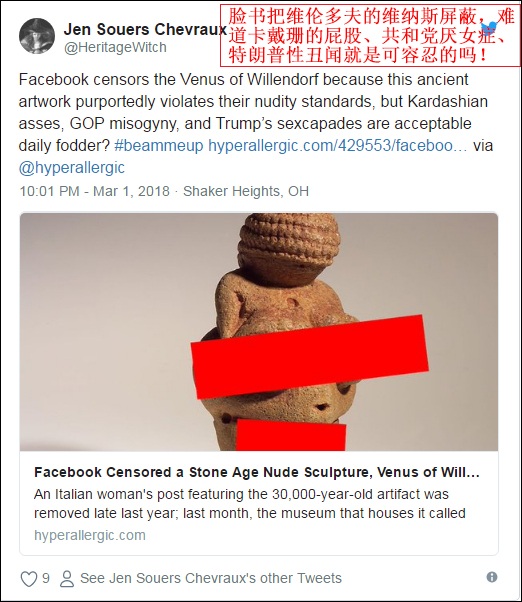Viewport: 522px width, 602px height.
Task: Click the tweet body text paragraph
Action: pos(256,124)
